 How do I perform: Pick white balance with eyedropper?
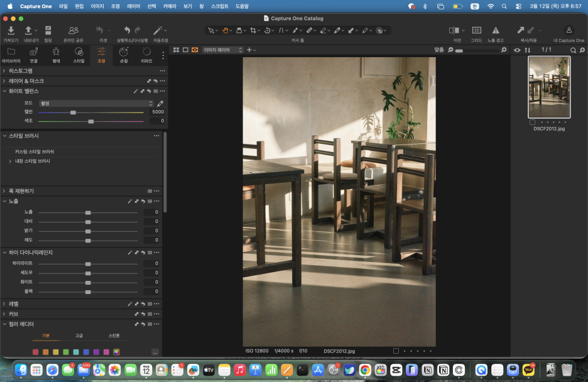pos(160,104)
